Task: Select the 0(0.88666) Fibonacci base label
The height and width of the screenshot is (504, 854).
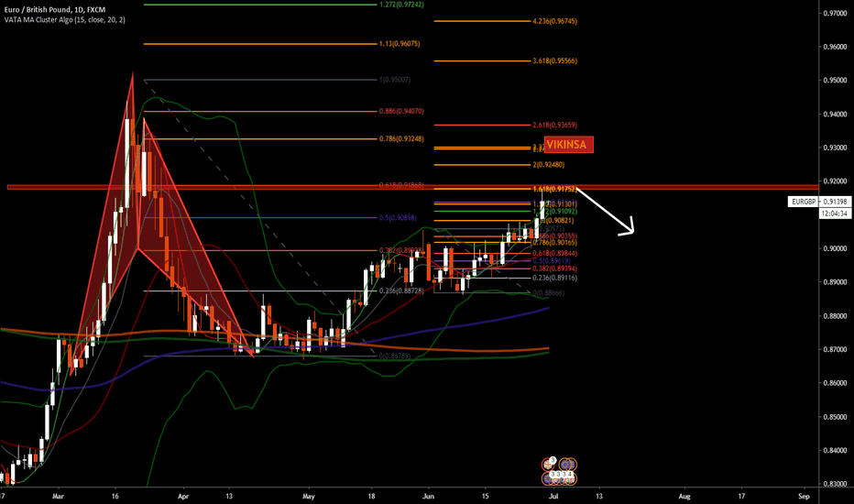Action: (x=549, y=293)
